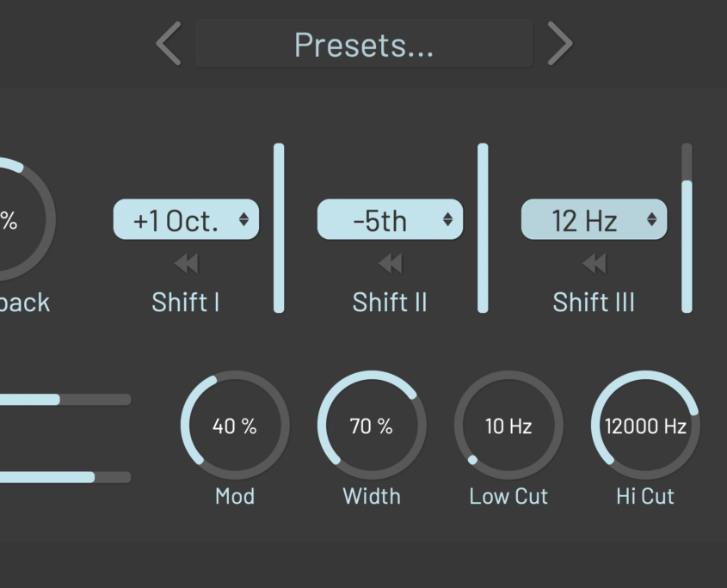
Task: Open the Presets menu
Action: coord(364,44)
